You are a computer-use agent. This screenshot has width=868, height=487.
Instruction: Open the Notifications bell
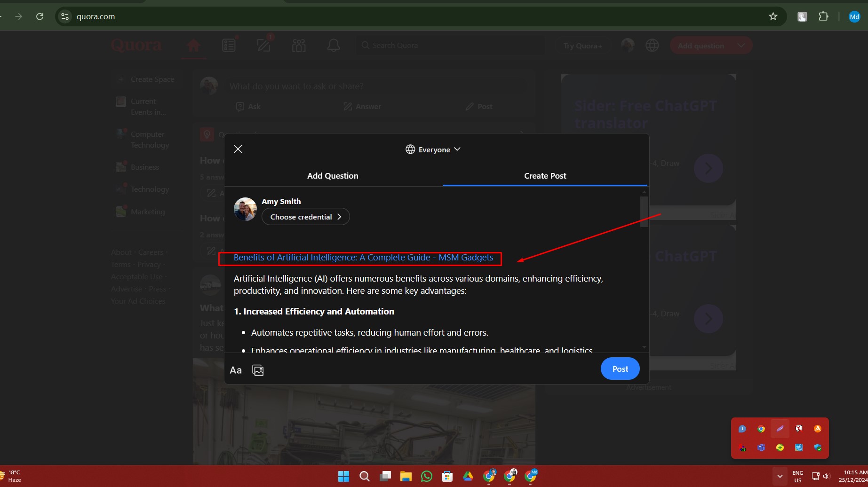pos(334,46)
